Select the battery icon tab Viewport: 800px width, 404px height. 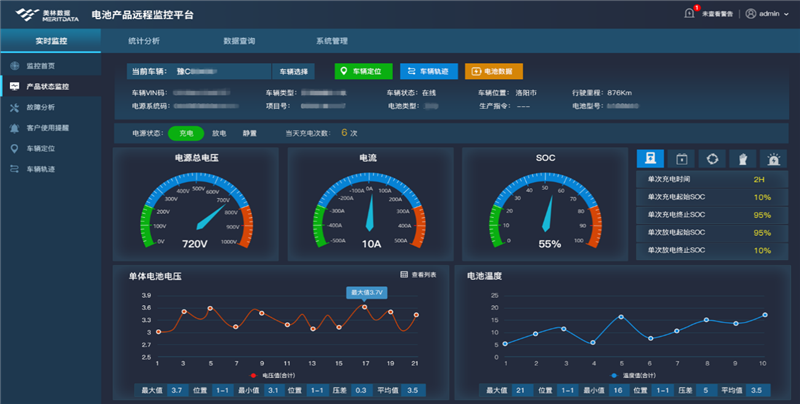tap(681, 158)
